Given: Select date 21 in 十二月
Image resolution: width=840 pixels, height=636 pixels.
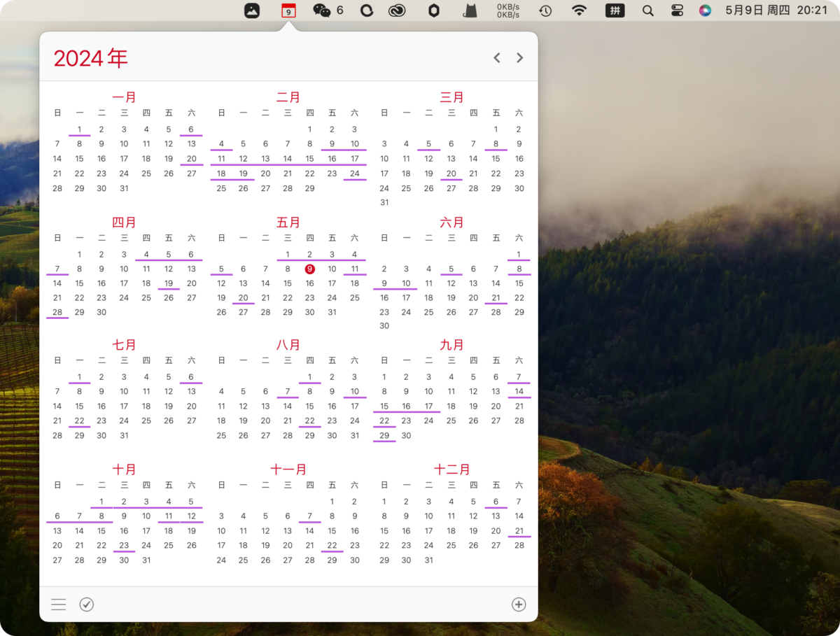Looking at the screenshot, I should [x=519, y=531].
